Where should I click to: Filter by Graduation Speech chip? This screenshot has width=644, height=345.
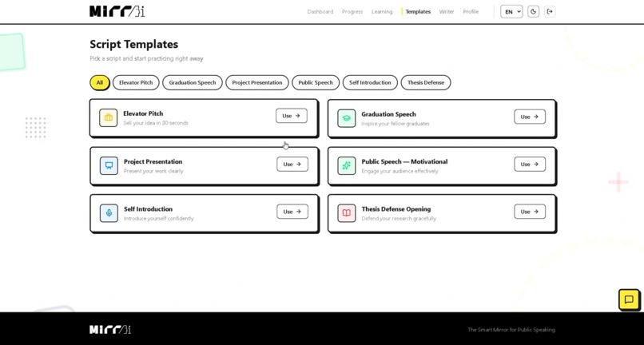(193, 82)
